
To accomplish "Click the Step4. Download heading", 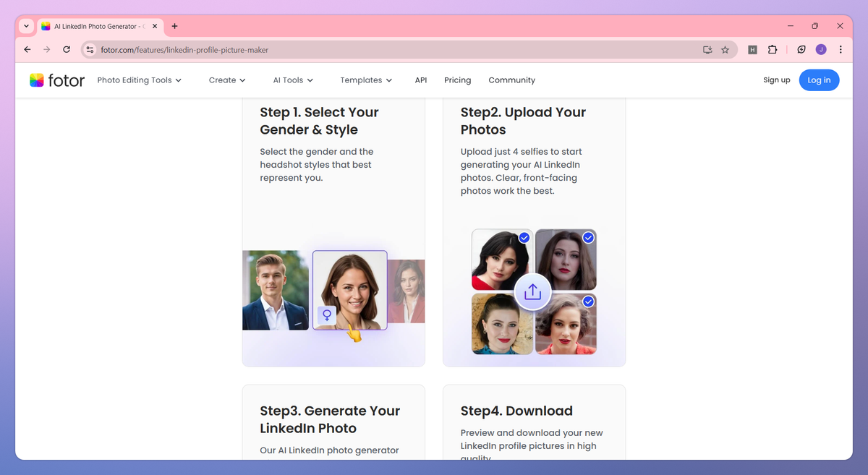I will [x=516, y=411].
